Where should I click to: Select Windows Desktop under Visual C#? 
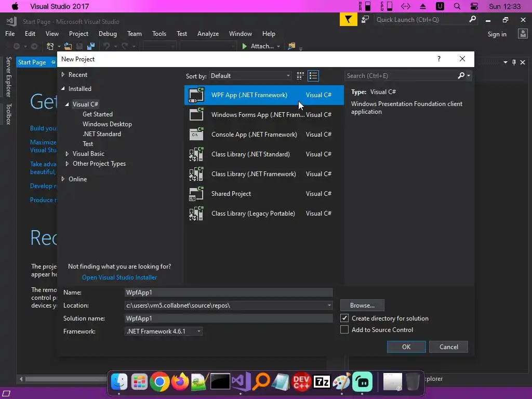tap(107, 124)
